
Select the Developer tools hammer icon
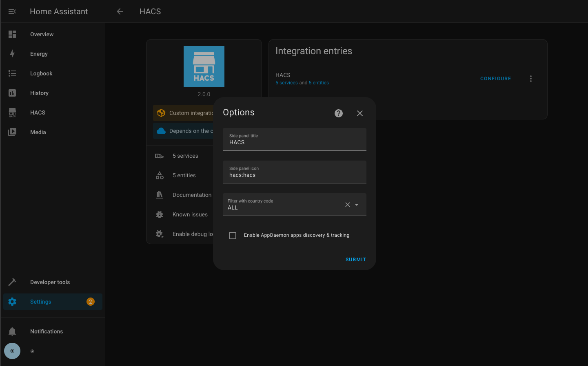point(12,282)
